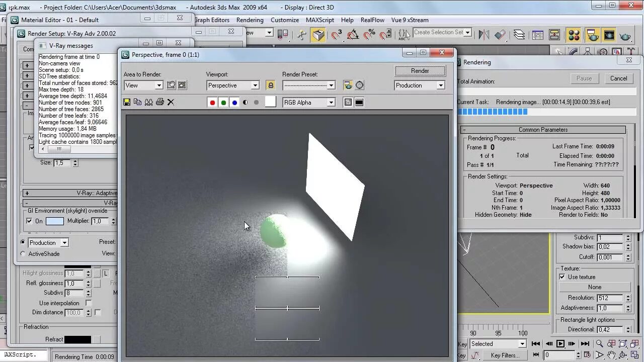644x362 pixels.
Task: Open Schematic View icon in main toolbar
Action: [x=554, y=35]
